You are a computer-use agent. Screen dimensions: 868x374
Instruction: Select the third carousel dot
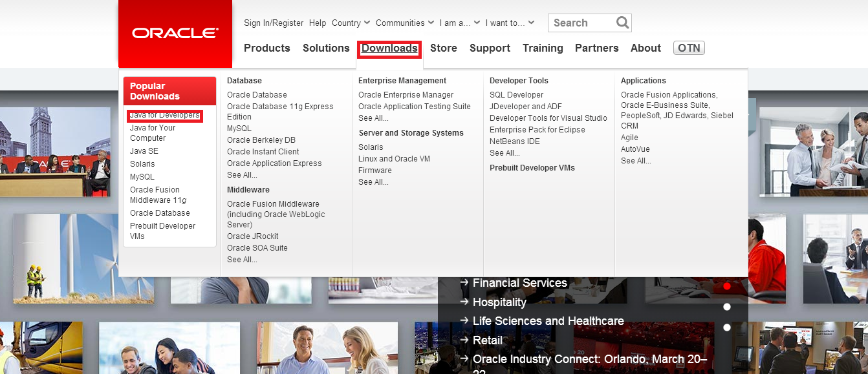click(x=727, y=327)
